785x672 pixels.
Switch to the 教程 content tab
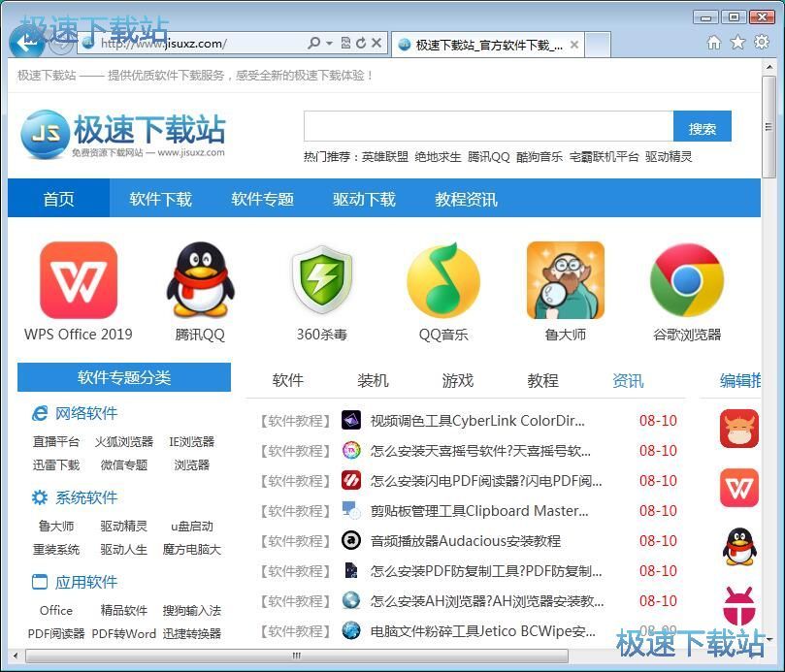pos(542,380)
